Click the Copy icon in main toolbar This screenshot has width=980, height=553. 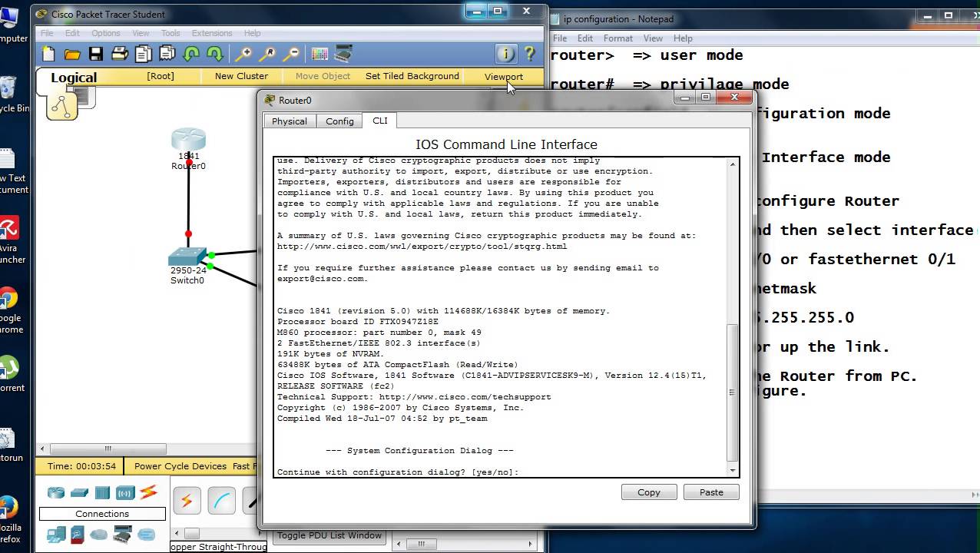[144, 54]
